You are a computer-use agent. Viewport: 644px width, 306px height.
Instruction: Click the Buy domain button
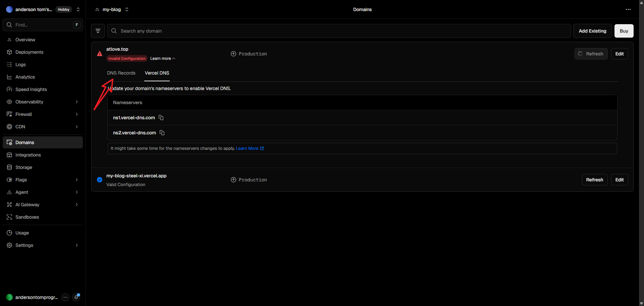click(624, 31)
